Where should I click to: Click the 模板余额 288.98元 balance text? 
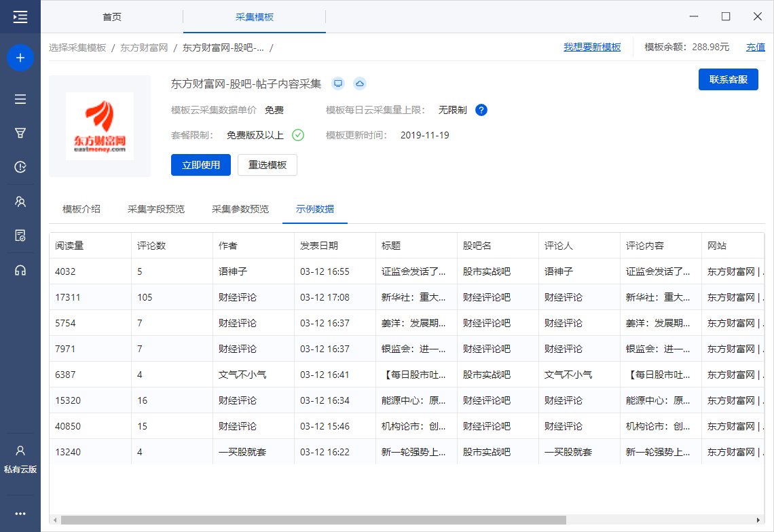686,47
